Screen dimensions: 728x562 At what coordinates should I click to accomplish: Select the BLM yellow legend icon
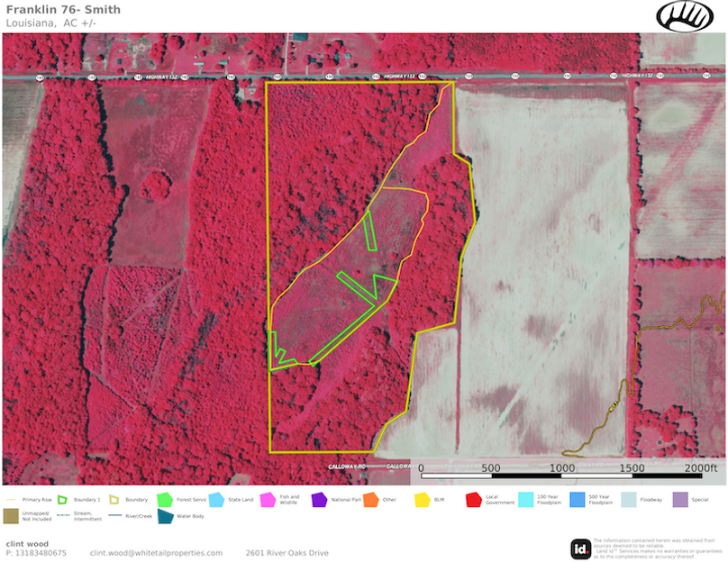click(x=421, y=499)
